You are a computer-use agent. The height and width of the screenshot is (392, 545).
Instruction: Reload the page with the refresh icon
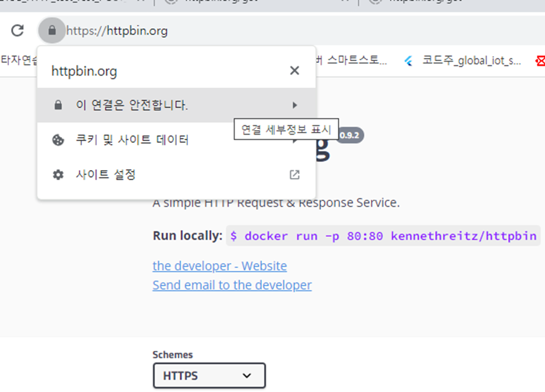click(x=17, y=31)
